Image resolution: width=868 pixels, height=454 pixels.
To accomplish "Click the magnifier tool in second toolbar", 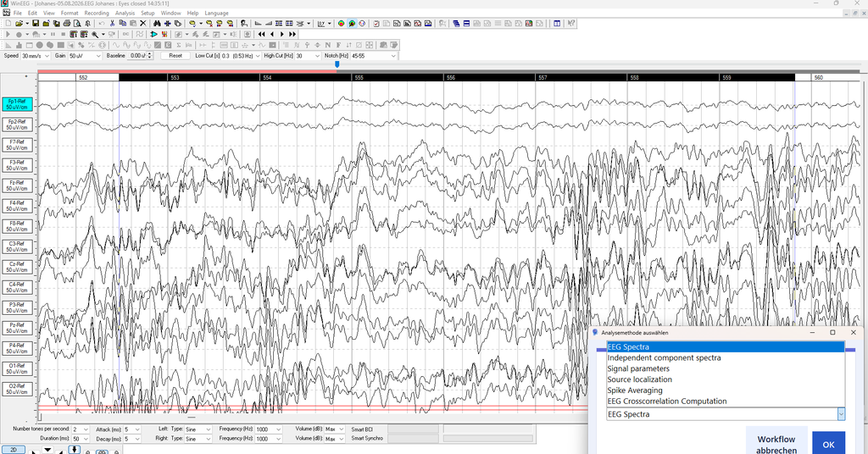I will pyautogui.click(x=95, y=34).
